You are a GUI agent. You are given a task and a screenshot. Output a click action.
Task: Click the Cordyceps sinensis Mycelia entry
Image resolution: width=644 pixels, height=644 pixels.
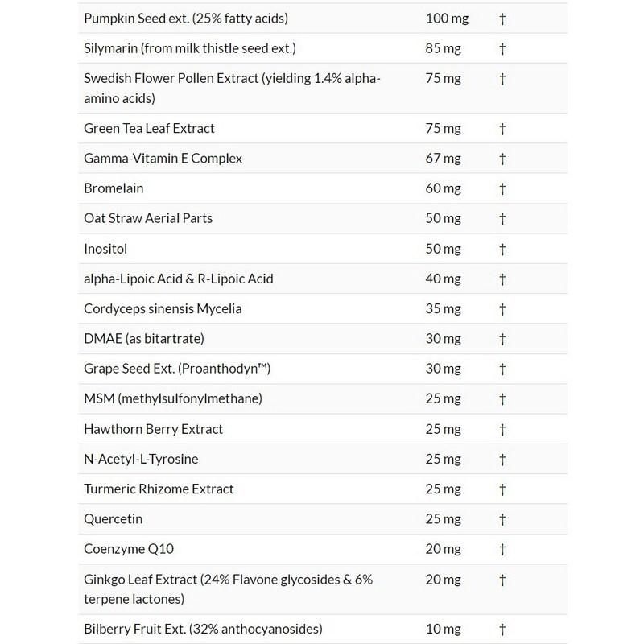click(x=163, y=308)
